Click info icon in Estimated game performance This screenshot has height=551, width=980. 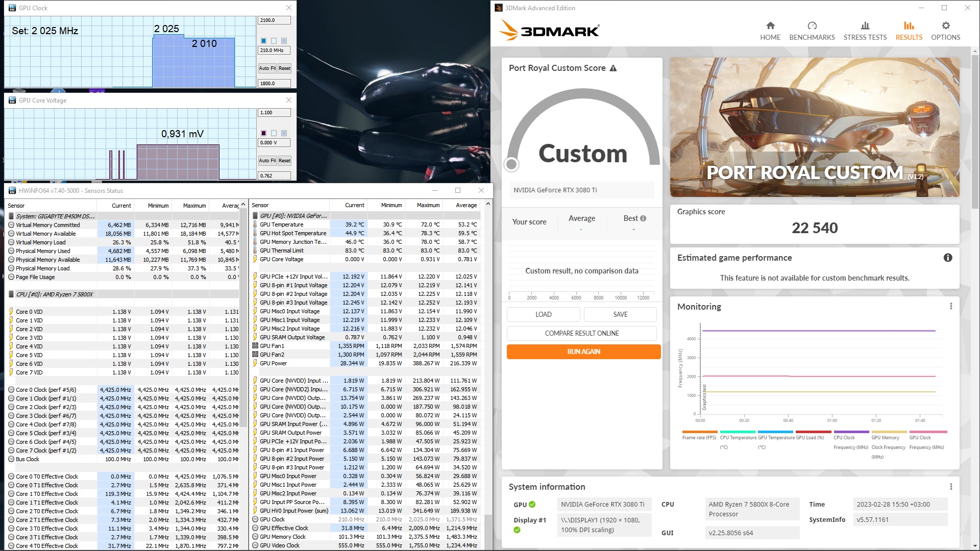pos(947,258)
